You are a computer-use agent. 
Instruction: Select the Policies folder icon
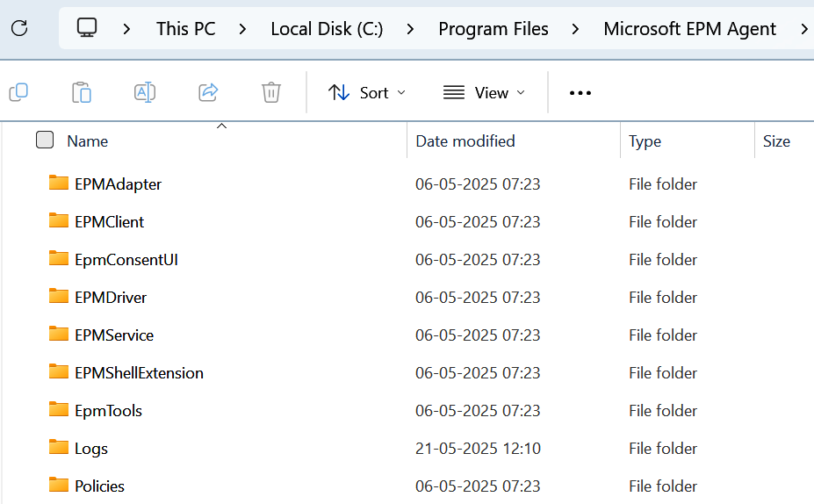coord(59,485)
